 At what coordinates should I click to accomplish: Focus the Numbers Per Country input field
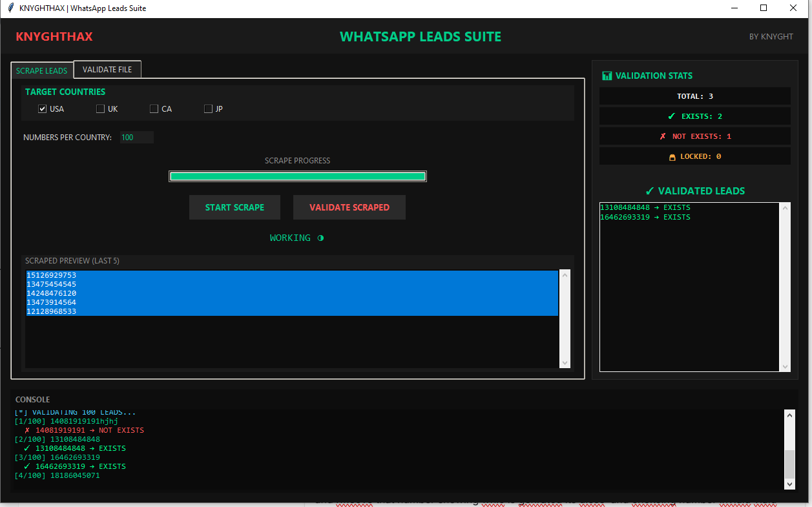click(x=137, y=138)
